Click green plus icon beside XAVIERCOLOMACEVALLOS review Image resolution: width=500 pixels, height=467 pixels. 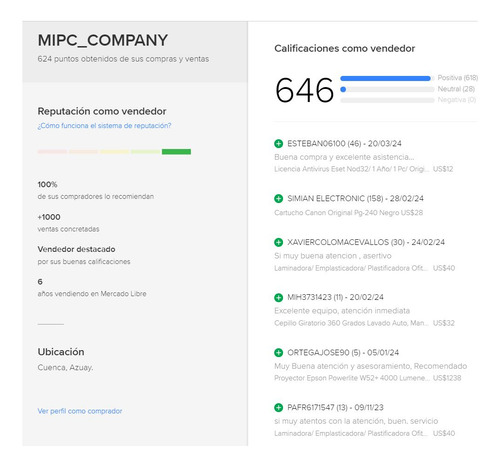278,242
